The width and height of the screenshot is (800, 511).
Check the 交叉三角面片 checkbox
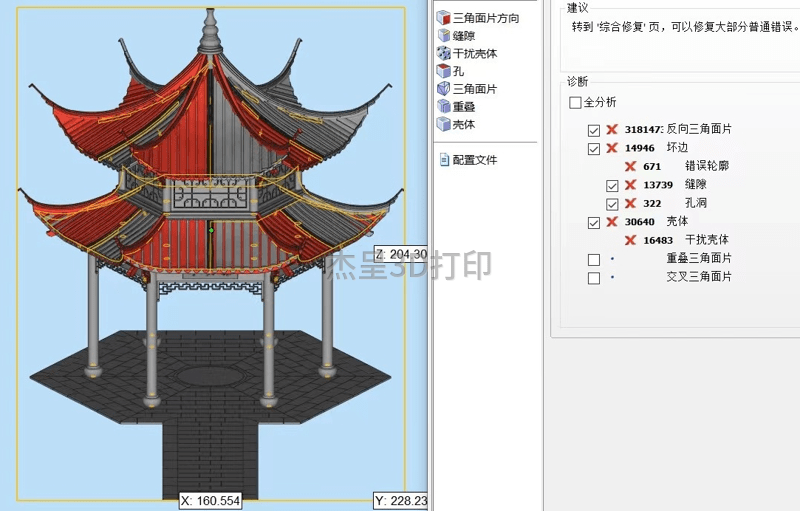click(594, 277)
